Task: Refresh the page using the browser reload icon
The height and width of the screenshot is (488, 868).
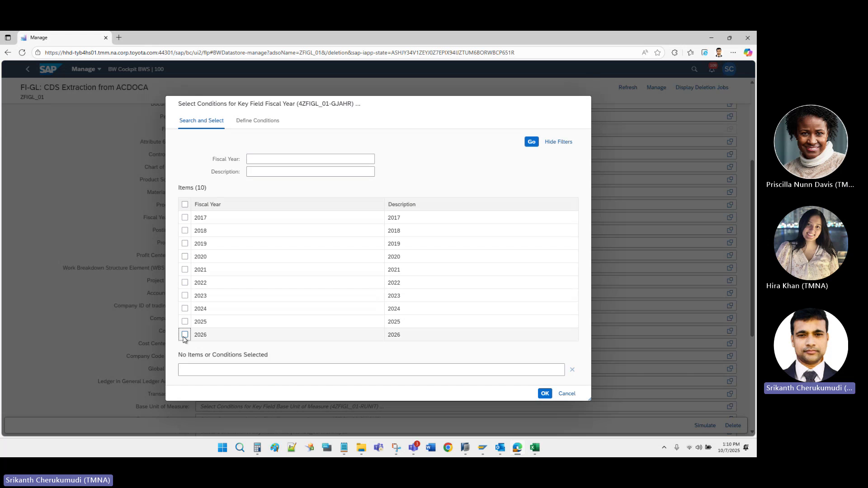Action: (22, 52)
